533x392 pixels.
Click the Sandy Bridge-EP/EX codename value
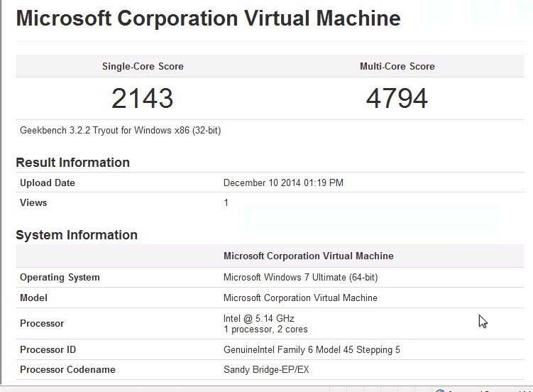(x=266, y=369)
